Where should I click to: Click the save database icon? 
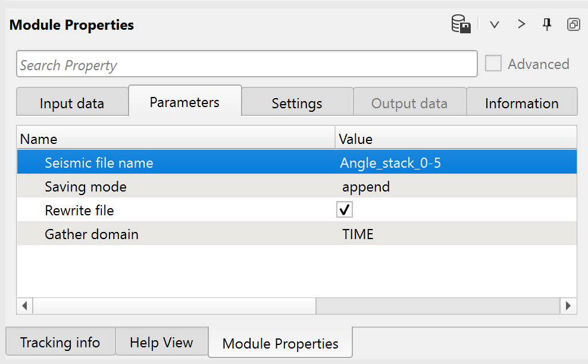point(461,24)
